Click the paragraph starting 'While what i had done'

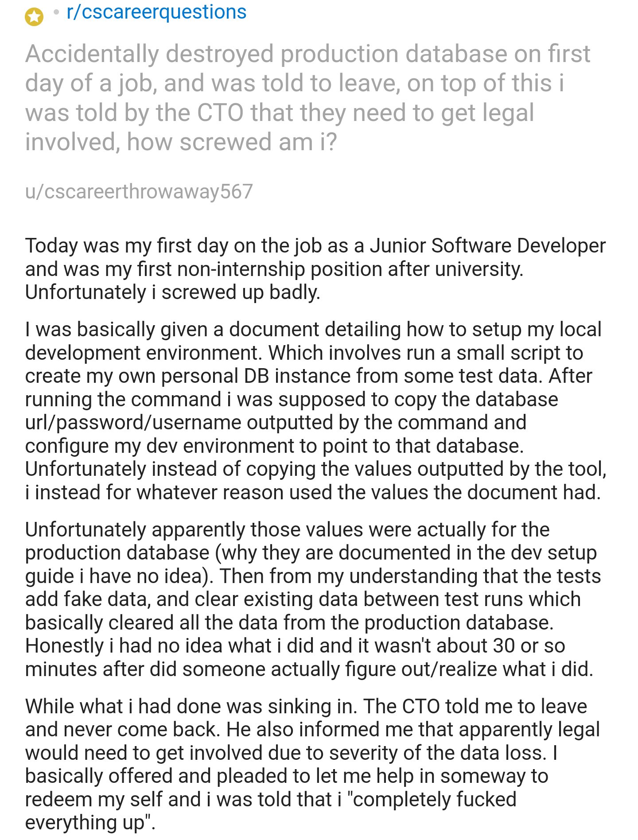click(312, 764)
